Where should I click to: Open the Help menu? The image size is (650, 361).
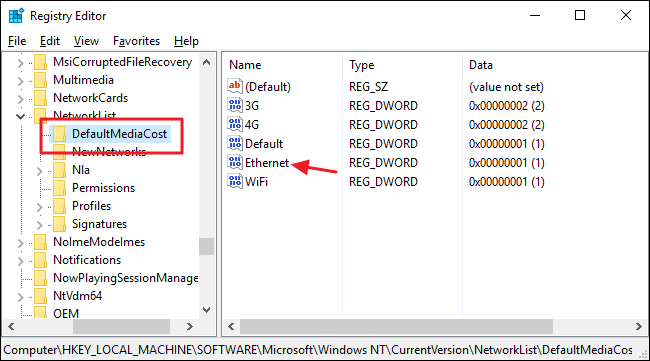tap(186, 41)
